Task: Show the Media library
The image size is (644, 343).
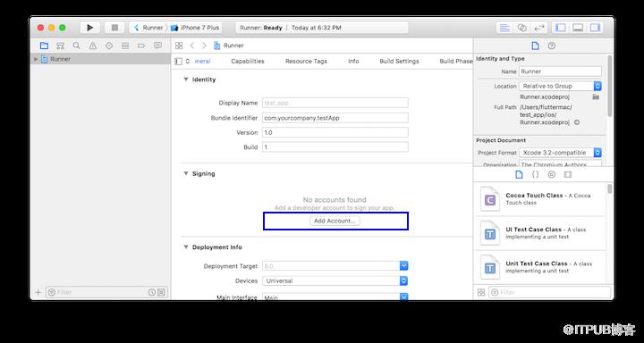Action: (x=568, y=175)
